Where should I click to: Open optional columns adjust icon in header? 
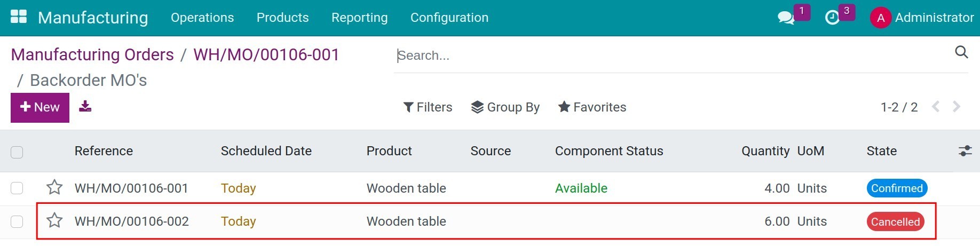coord(965,151)
